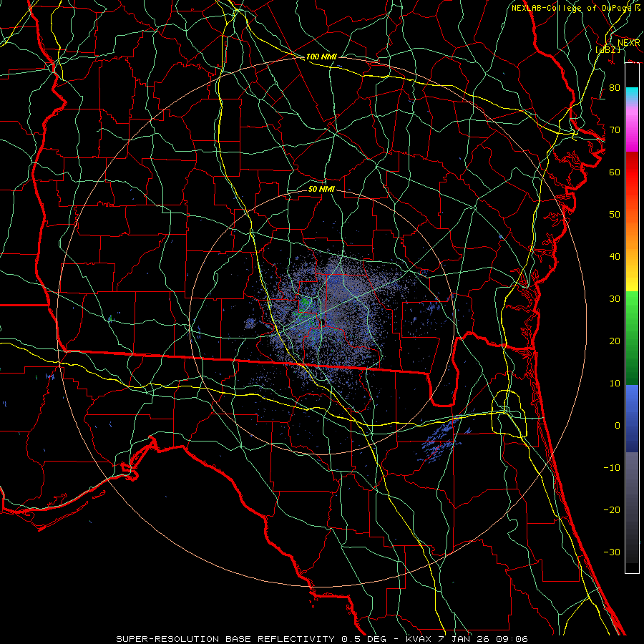Click the 50 NMI range ring label
Screen dimensions: 644x644
click(x=321, y=189)
